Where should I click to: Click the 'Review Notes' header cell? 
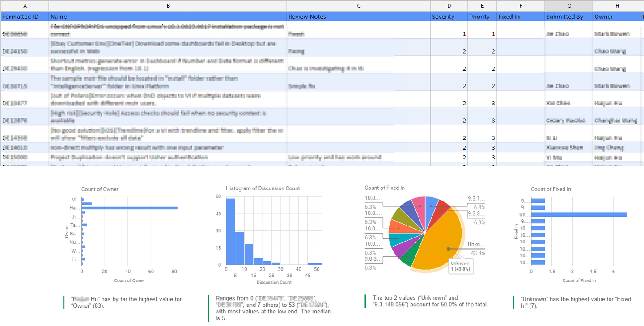click(359, 17)
